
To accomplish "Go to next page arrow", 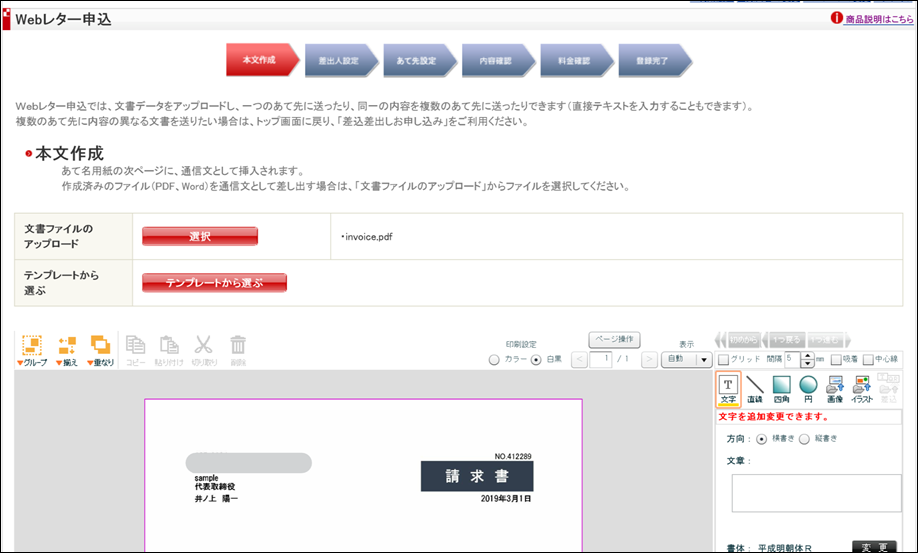I will pyautogui.click(x=649, y=359).
